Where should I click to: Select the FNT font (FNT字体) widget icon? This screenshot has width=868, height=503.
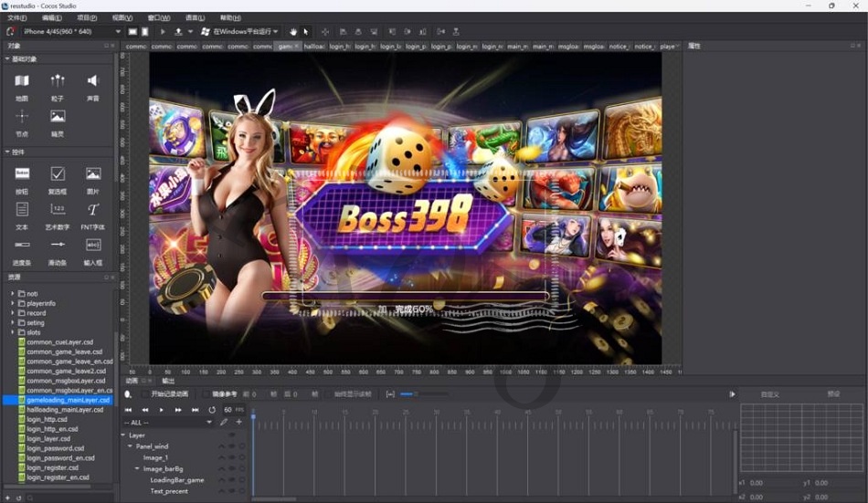coord(93,209)
